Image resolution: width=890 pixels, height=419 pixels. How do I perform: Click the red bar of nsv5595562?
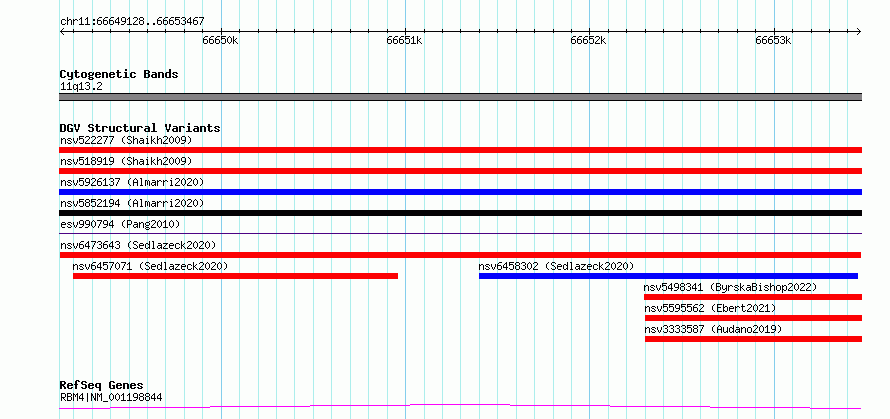753,318
